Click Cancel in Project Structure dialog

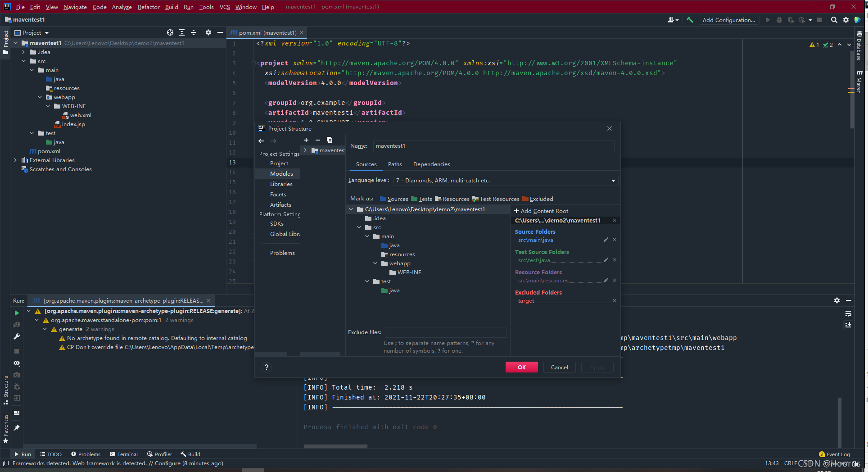[x=560, y=367]
